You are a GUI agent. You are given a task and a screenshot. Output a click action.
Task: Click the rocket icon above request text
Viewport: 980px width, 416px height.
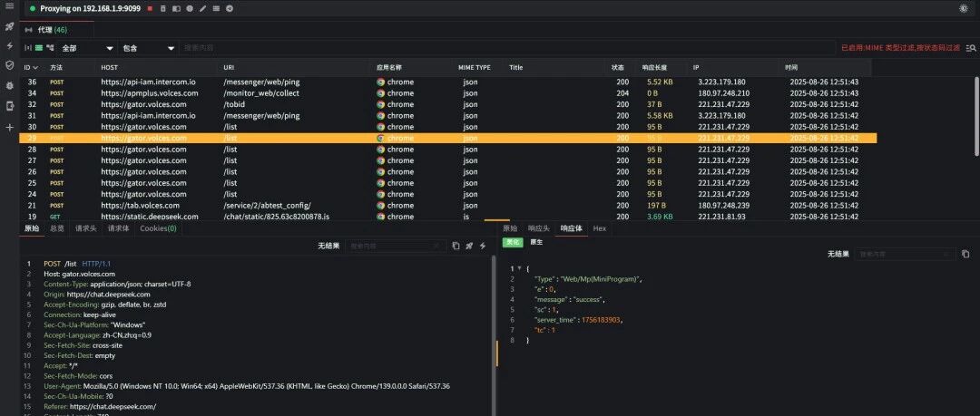coord(469,247)
